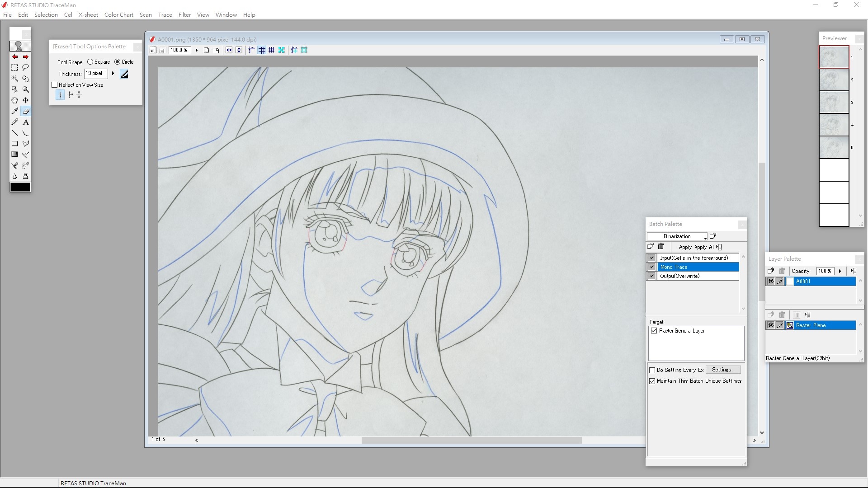Enable Do Setting Every Ex checkbox
Viewport: 868px width, 488px height.
(652, 370)
